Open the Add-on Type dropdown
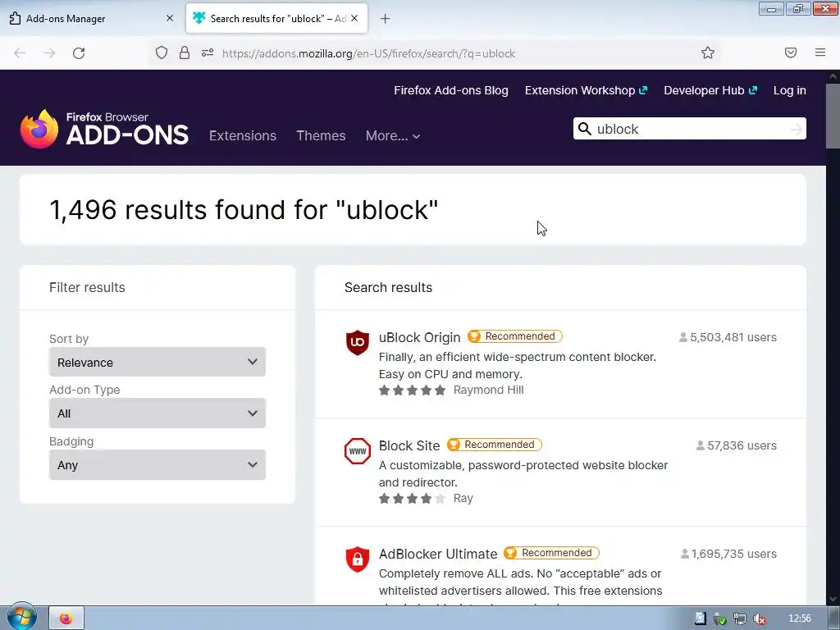This screenshot has height=630, width=840. coord(157,413)
